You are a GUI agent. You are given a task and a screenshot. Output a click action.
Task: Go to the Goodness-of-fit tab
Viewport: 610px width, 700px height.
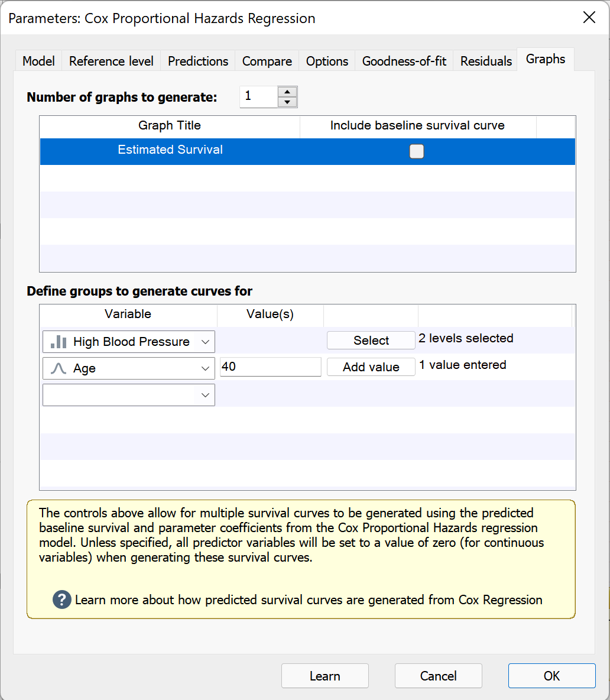coord(404,61)
